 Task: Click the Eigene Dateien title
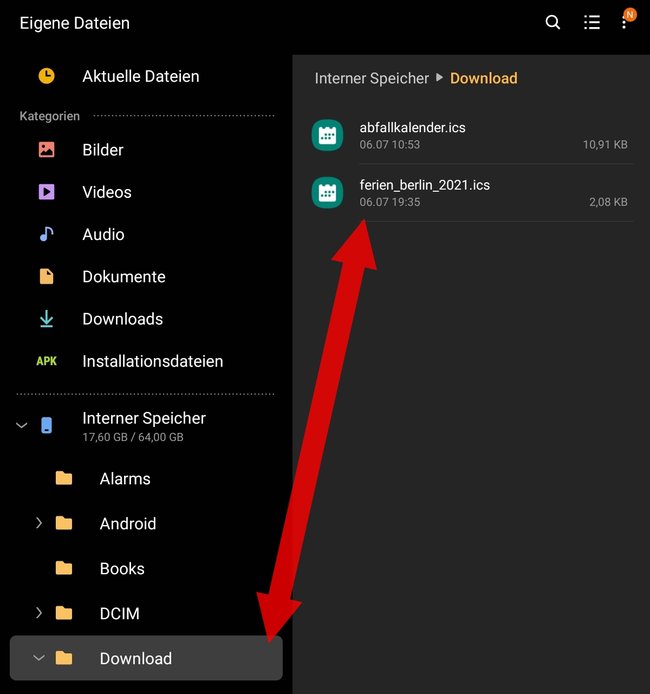[x=74, y=23]
